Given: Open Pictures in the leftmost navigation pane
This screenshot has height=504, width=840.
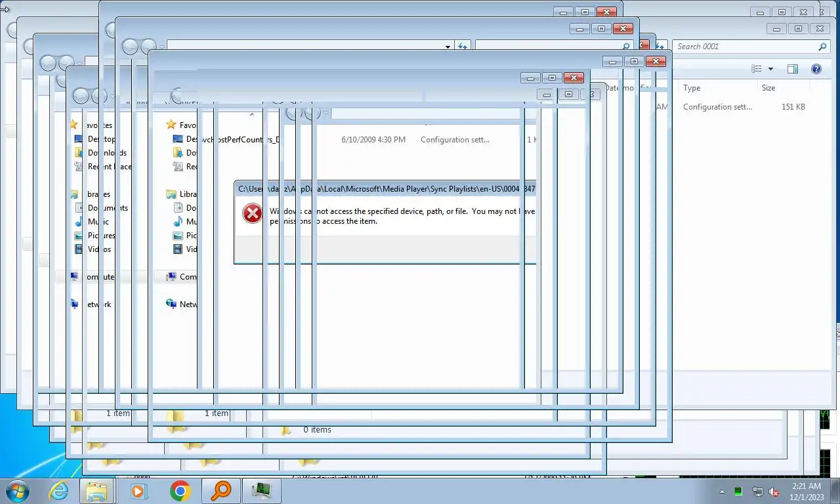Looking at the screenshot, I should coord(101,236).
